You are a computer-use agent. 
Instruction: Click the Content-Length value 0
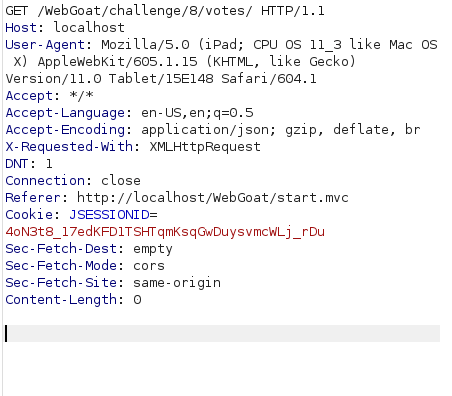(137, 300)
